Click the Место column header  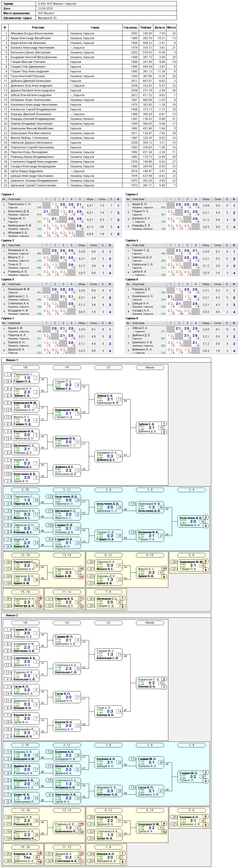click(x=171, y=27)
